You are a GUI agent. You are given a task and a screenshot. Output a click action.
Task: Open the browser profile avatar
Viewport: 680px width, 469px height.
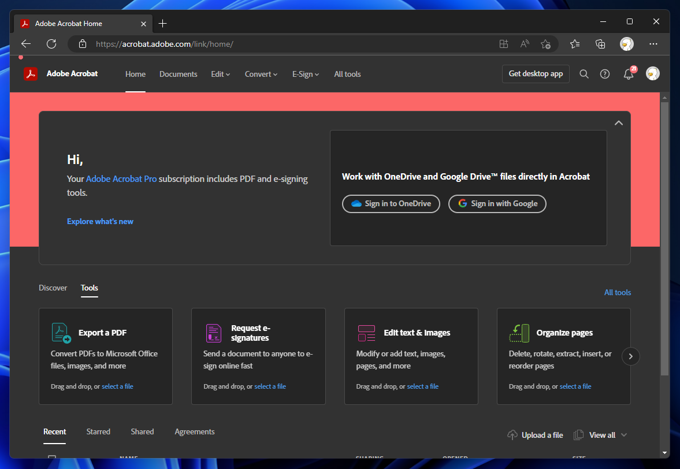627,44
